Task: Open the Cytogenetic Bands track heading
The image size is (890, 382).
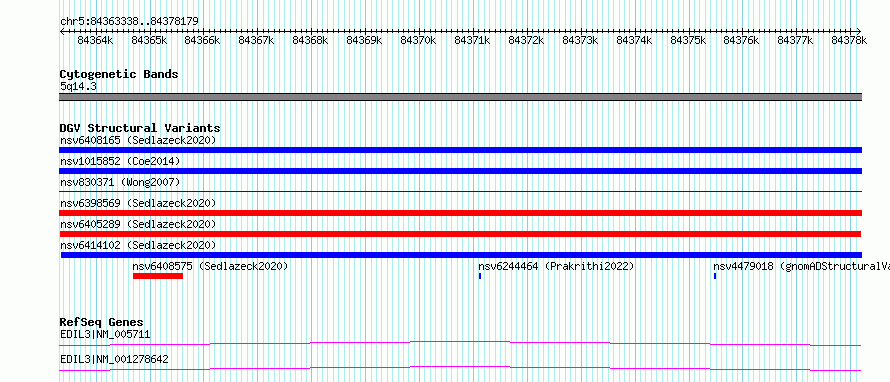Action: click(119, 74)
